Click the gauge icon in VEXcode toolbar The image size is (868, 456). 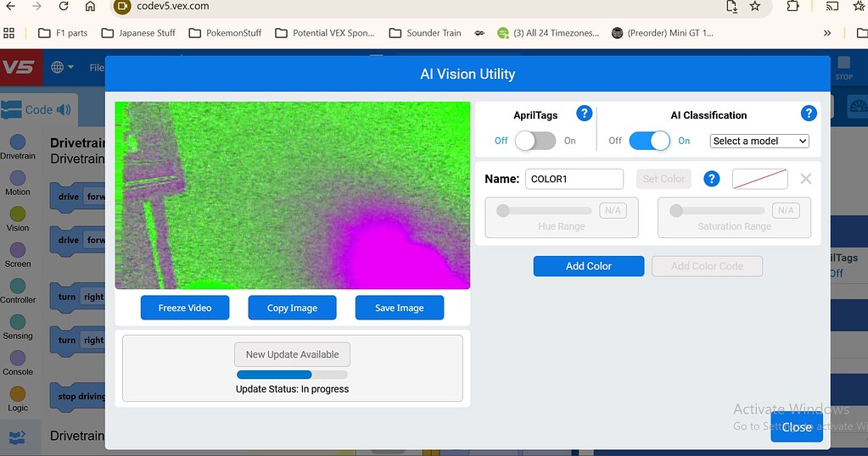coord(858,106)
